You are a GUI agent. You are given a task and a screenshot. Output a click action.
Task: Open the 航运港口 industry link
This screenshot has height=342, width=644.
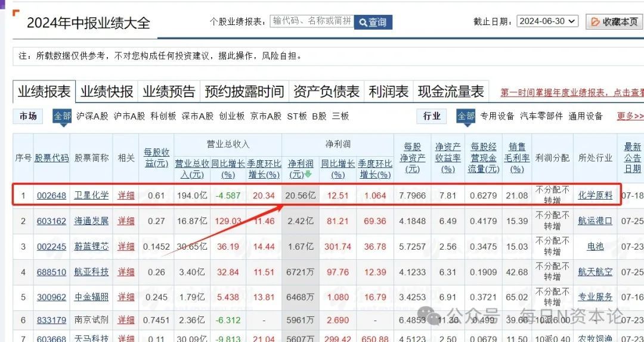(x=595, y=221)
